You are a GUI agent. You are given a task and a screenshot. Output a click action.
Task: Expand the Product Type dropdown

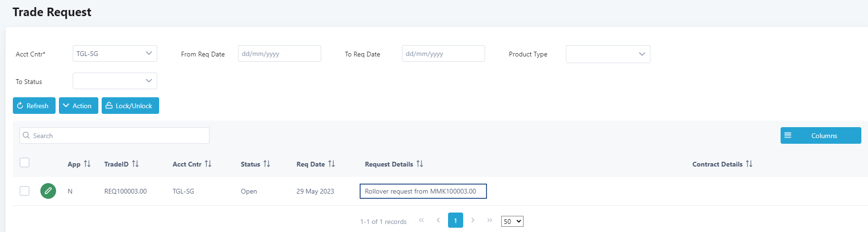(608, 54)
